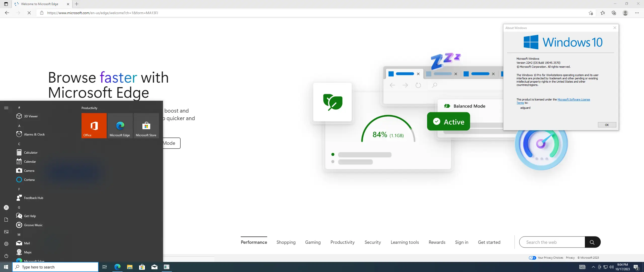Open Settings from the Start menu sidebar

6,244
